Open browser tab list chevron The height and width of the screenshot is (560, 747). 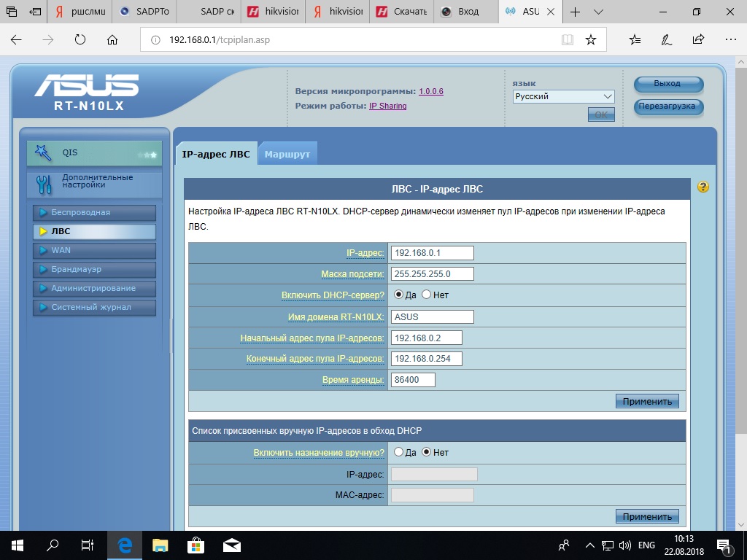pyautogui.click(x=599, y=12)
